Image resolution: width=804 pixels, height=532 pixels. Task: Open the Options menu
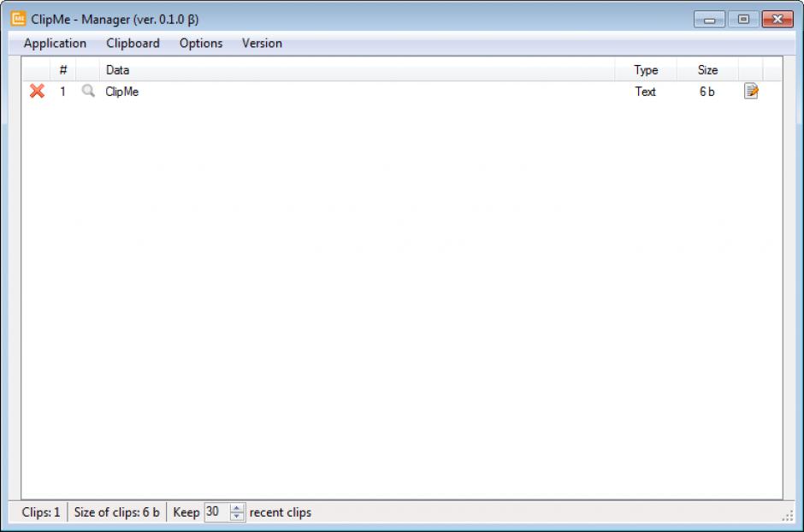pos(201,44)
